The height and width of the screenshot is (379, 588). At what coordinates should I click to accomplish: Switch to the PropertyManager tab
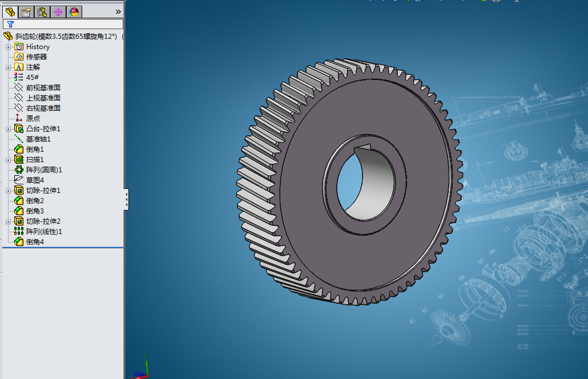coord(26,13)
